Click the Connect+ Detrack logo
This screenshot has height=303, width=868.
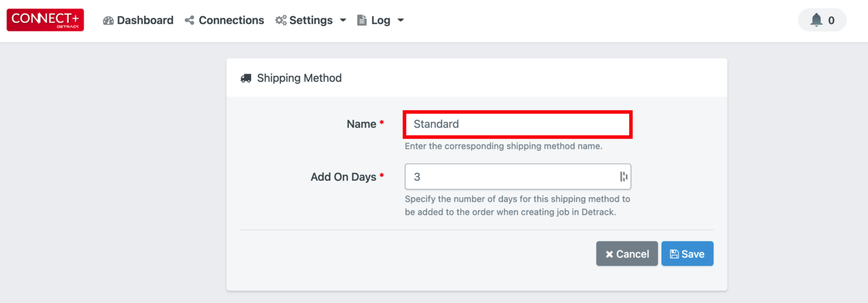pos(45,20)
